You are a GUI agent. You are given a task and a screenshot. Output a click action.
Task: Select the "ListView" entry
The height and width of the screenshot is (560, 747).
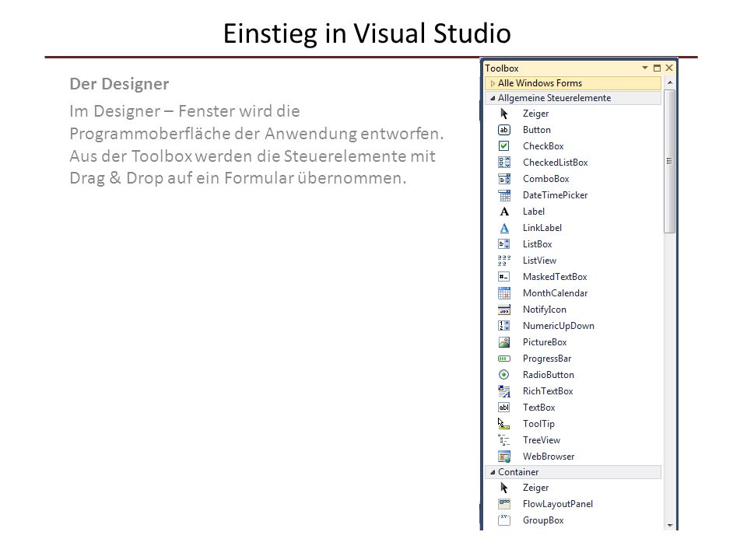(539, 261)
